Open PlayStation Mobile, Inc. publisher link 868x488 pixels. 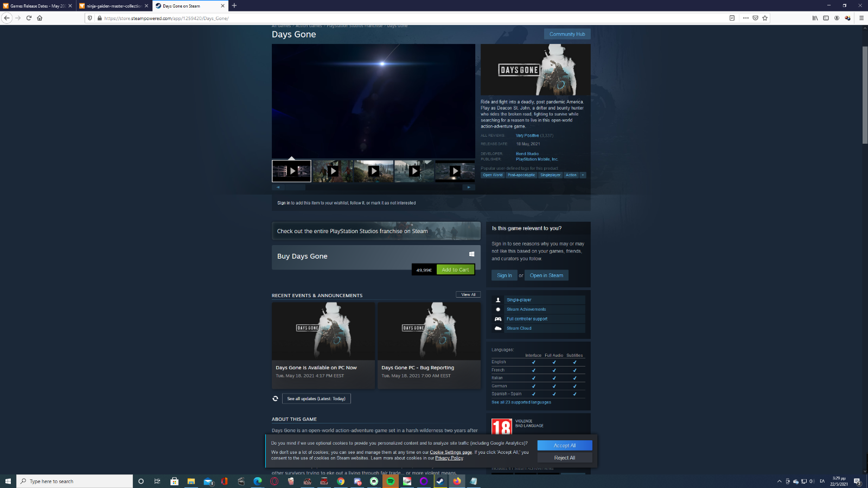pos(537,159)
